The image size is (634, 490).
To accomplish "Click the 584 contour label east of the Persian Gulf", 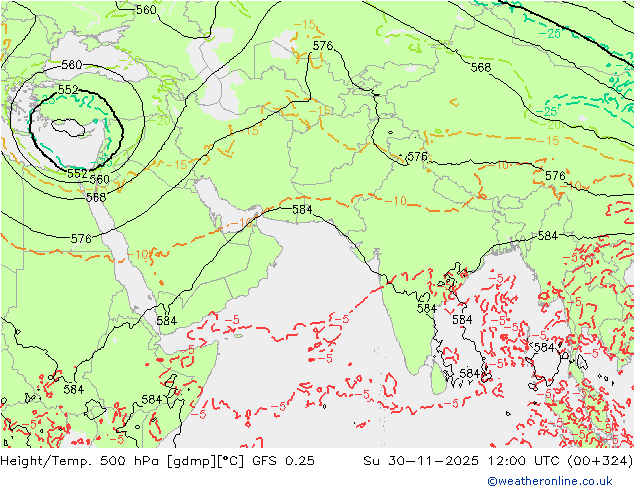I will point(302,209).
